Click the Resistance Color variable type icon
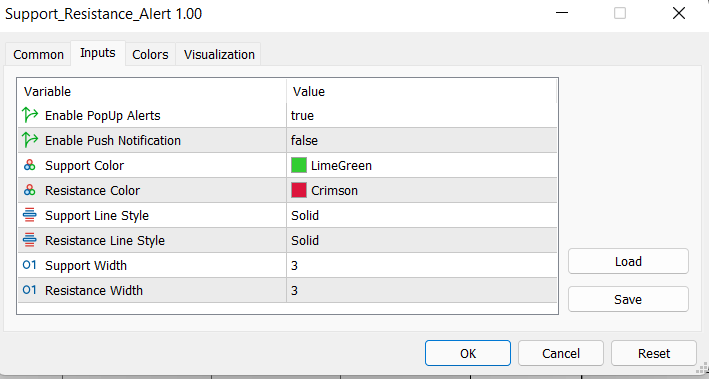The width and height of the screenshot is (709, 379). [x=30, y=190]
